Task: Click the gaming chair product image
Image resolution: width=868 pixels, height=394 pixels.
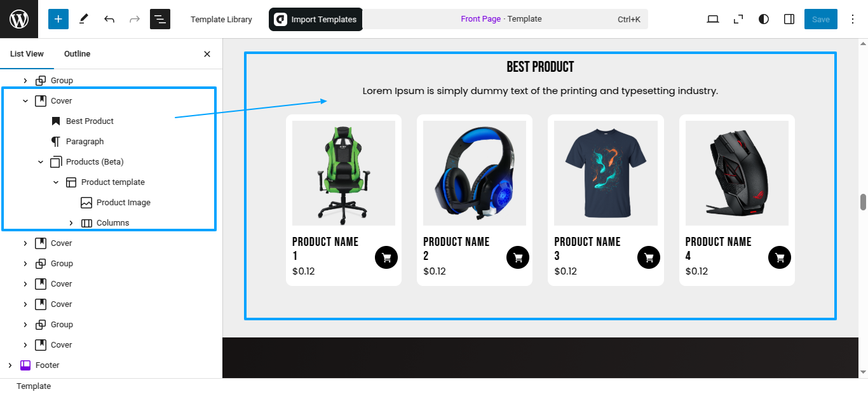Action: 344,173
